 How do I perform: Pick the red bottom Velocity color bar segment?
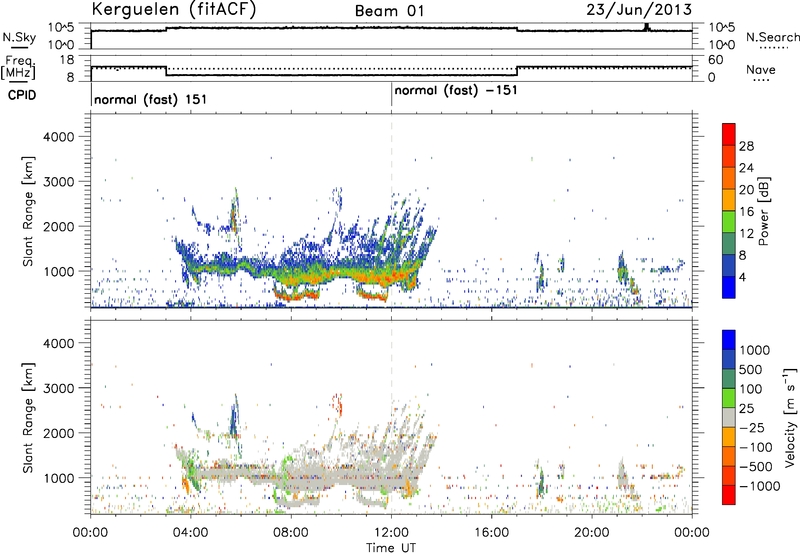[x=729, y=494]
